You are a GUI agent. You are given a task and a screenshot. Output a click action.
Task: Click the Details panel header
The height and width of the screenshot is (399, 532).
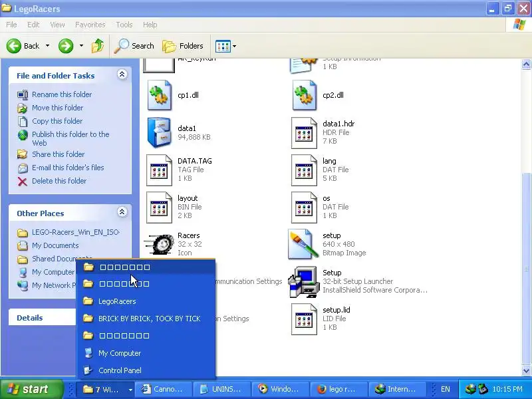(43, 318)
